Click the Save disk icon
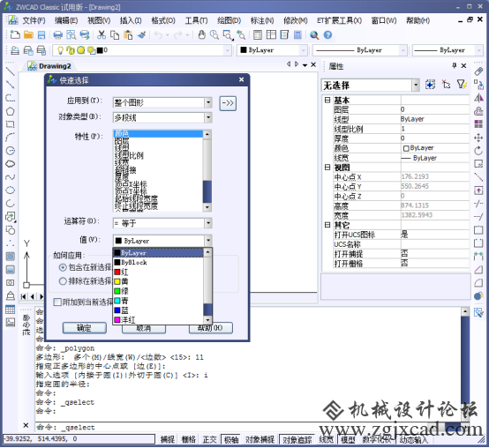 [41, 35]
